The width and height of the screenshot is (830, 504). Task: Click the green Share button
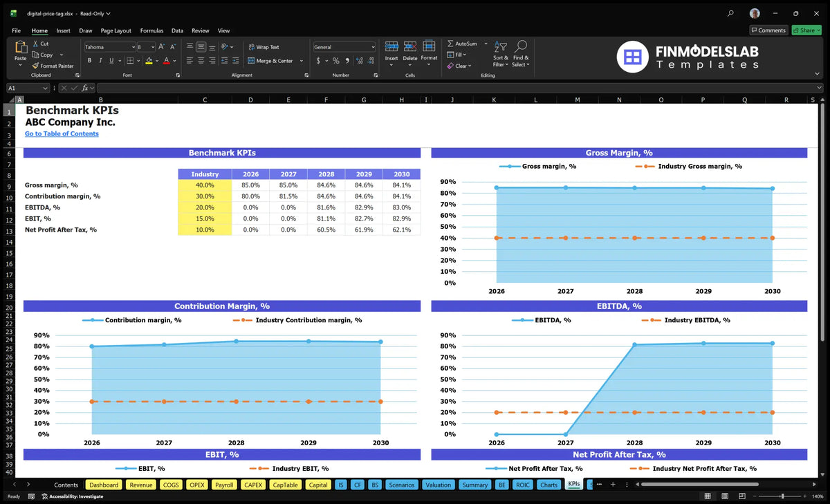click(806, 30)
